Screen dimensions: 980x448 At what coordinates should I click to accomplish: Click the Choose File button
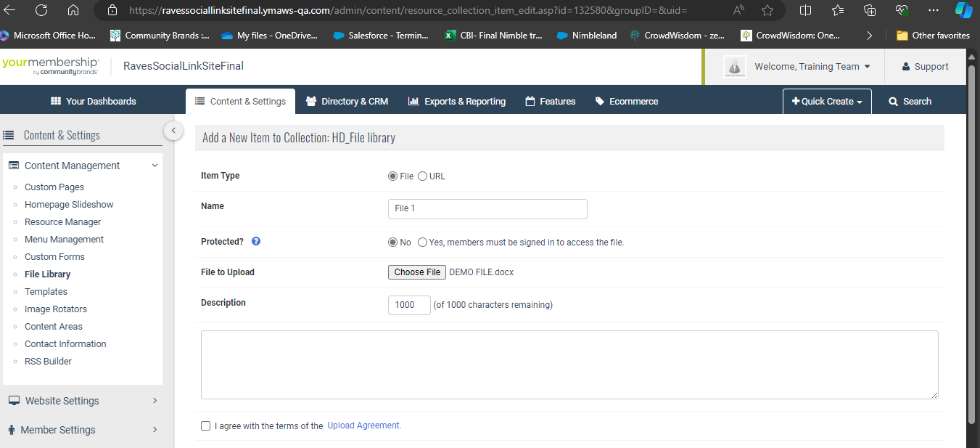[x=417, y=272]
